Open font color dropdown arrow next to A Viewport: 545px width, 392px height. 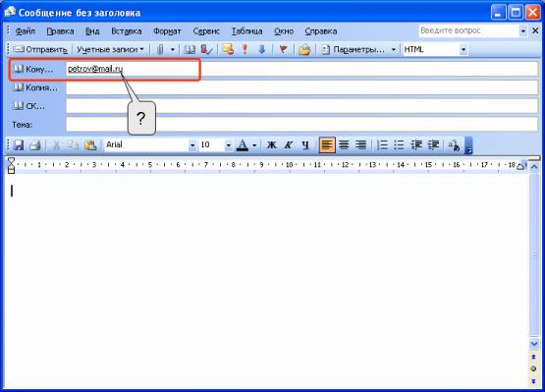pos(254,145)
